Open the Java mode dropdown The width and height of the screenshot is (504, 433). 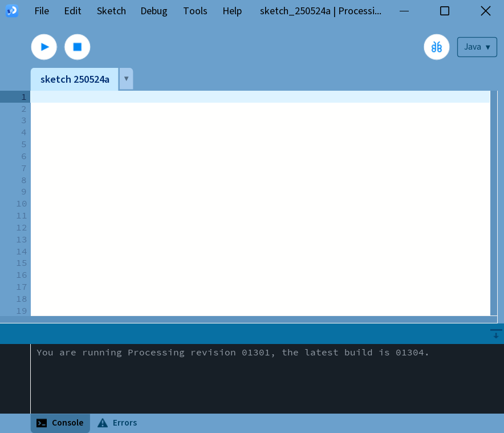(477, 47)
